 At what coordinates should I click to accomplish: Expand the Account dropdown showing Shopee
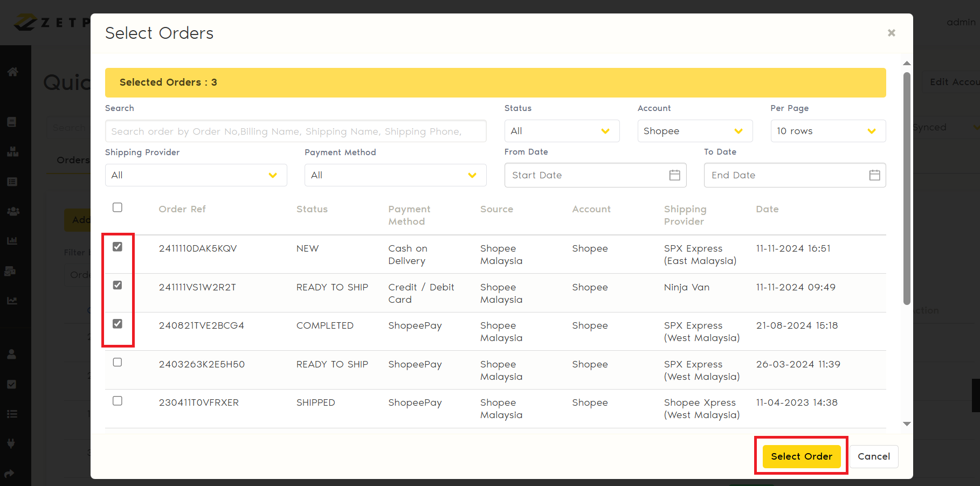[694, 131]
